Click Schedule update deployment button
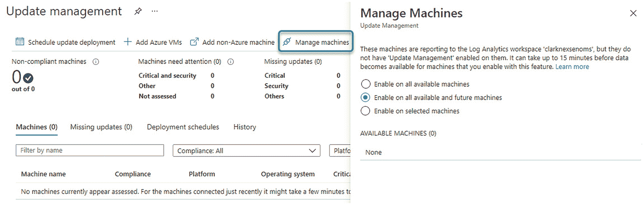Viewport: 644px width, 205px height. click(x=65, y=42)
